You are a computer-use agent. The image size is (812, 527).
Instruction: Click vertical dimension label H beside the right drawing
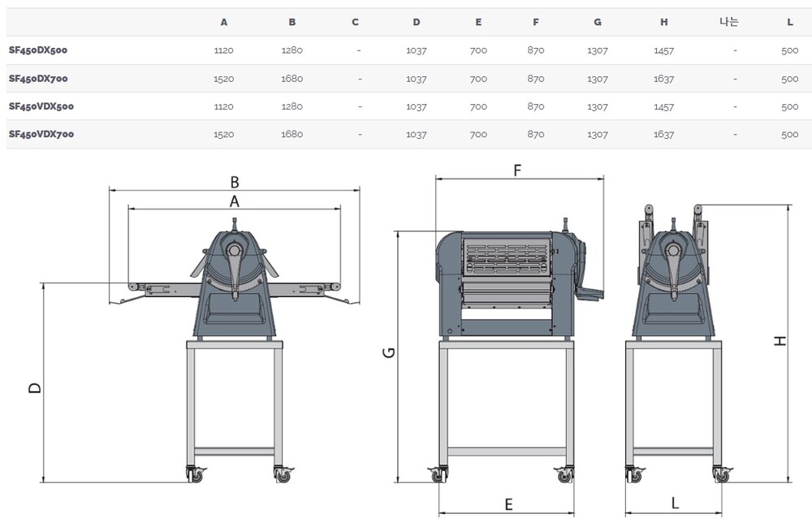[780, 341]
